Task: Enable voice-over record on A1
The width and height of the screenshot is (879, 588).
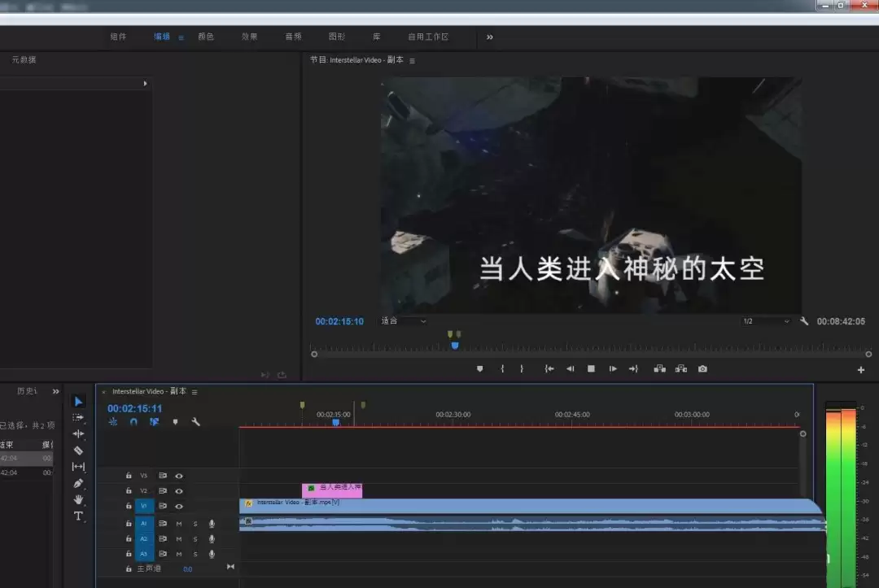Action: pos(212,524)
